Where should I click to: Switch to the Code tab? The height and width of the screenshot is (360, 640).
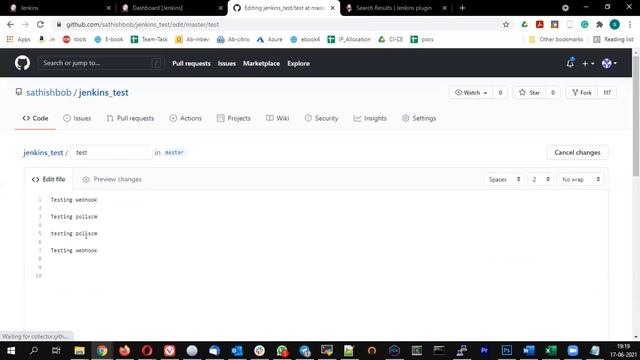click(35, 118)
